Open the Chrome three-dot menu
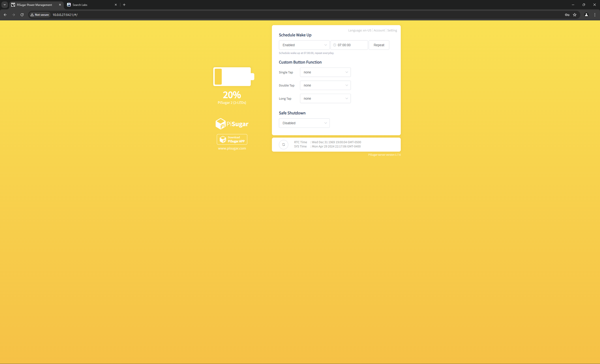Viewport: 600px width, 364px height. click(595, 15)
